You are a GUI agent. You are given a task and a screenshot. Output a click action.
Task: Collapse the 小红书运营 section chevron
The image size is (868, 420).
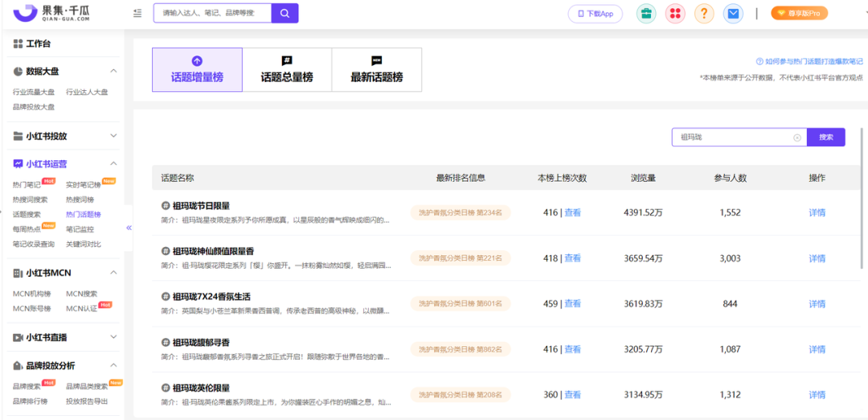[113, 163]
